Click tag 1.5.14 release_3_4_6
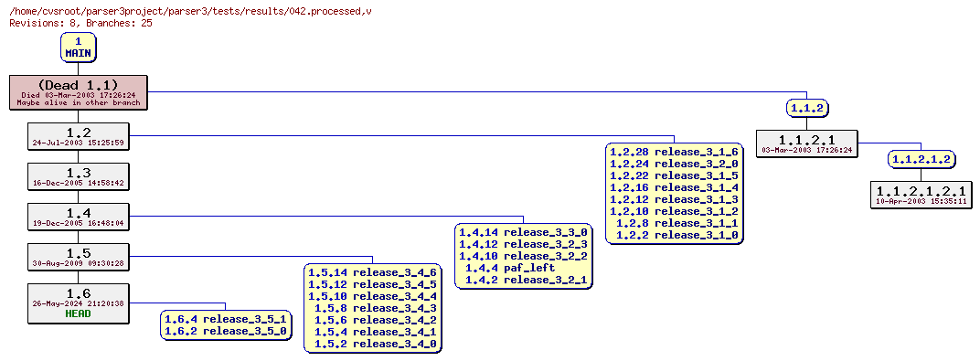This screenshot has height=361, width=980. [372, 272]
